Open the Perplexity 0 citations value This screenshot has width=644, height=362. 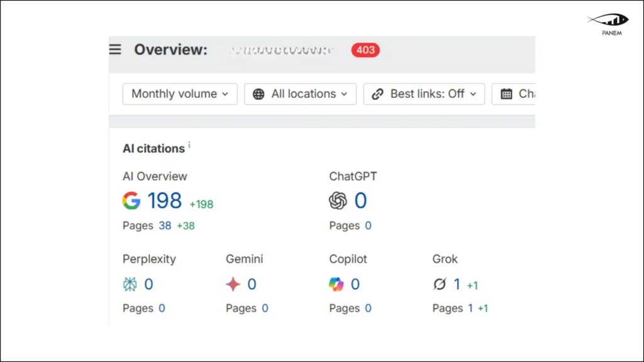coord(148,284)
